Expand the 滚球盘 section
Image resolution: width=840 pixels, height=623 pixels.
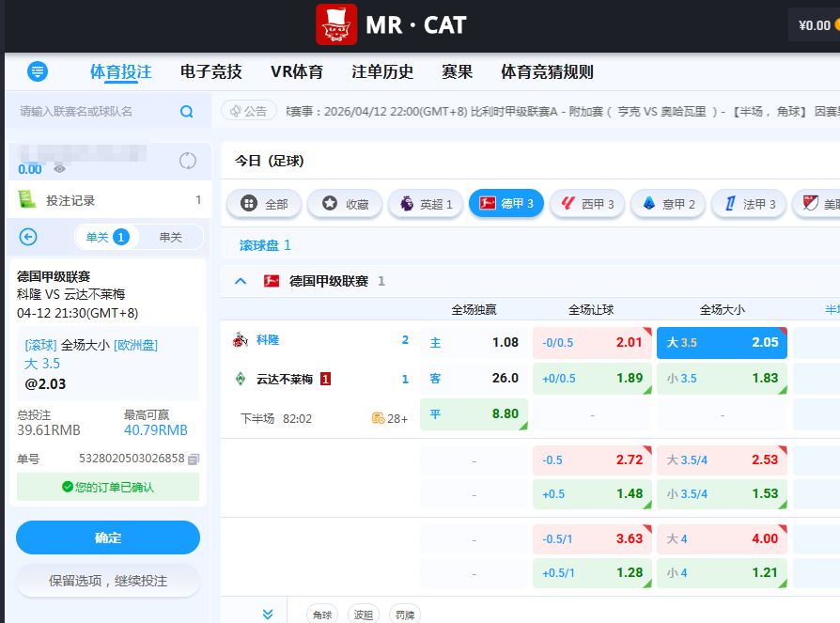pos(265,245)
